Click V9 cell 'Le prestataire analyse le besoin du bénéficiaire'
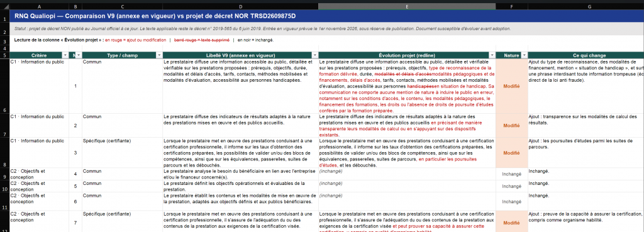 pos(240,174)
